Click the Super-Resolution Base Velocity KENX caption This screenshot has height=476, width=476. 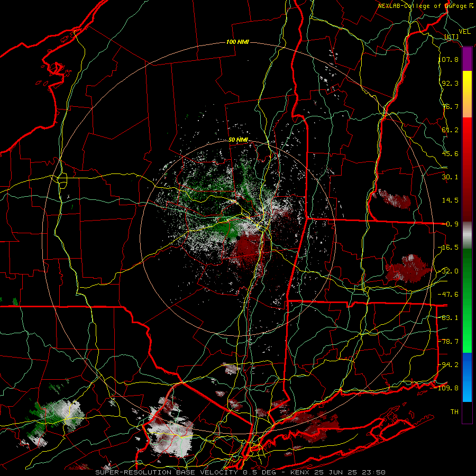pyautogui.click(x=241, y=472)
